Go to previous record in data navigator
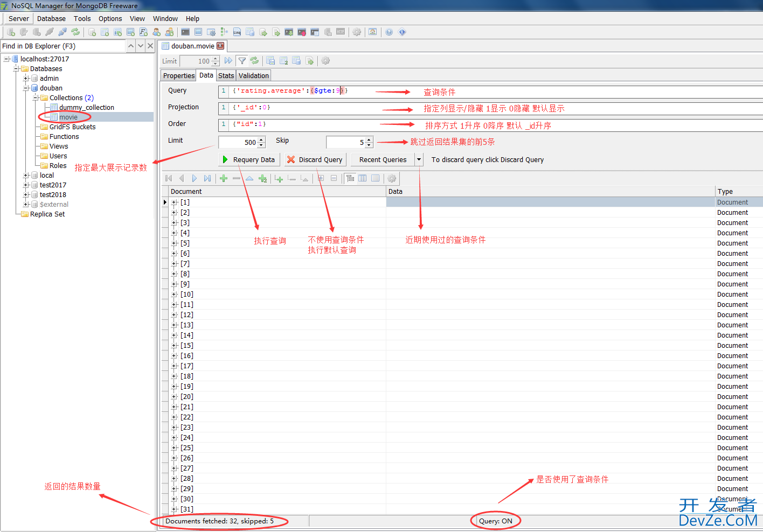The image size is (763, 532). point(182,178)
